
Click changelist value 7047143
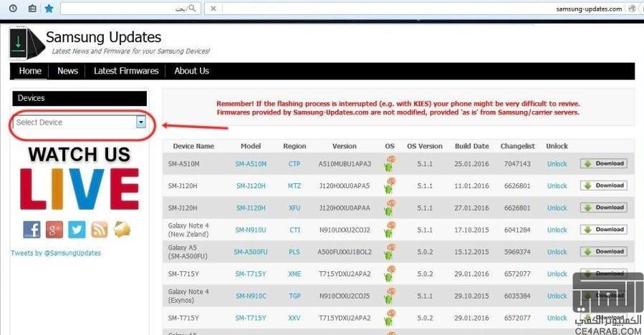coord(517,164)
